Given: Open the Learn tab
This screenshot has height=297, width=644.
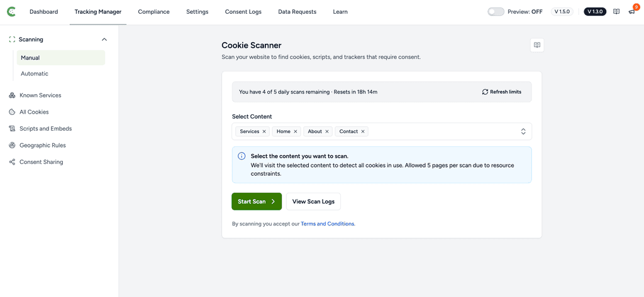Looking at the screenshot, I should tap(340, 12).
